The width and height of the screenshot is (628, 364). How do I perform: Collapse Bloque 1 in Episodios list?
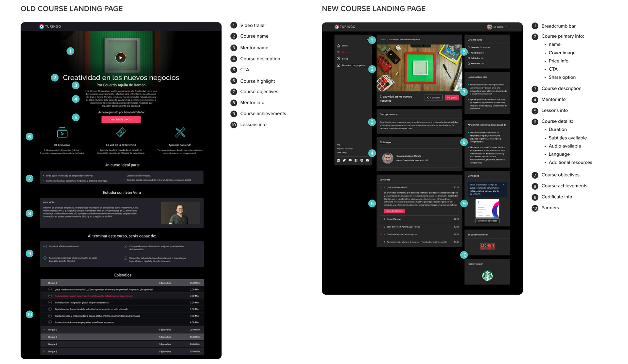click(x=44, y=283)
